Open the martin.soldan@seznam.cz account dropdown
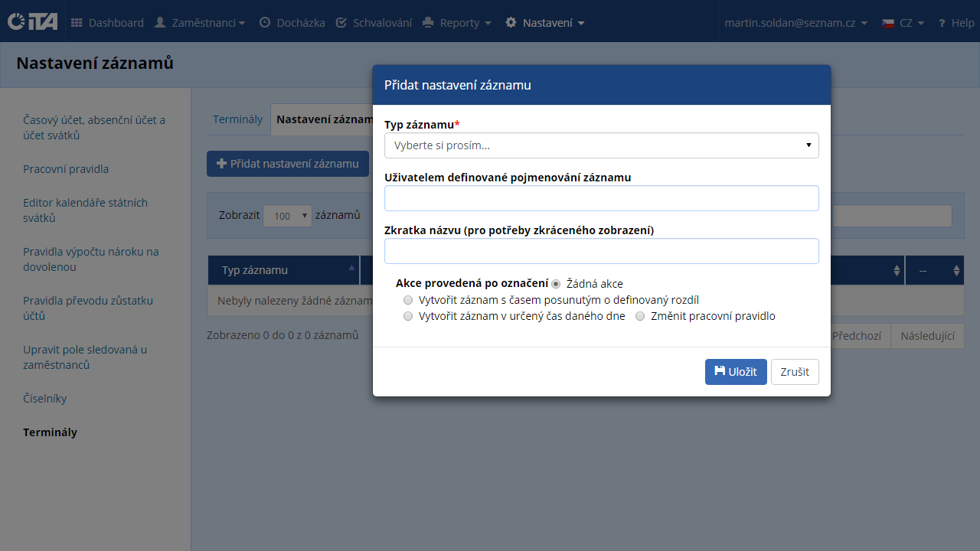 click(x=795, y=23)
